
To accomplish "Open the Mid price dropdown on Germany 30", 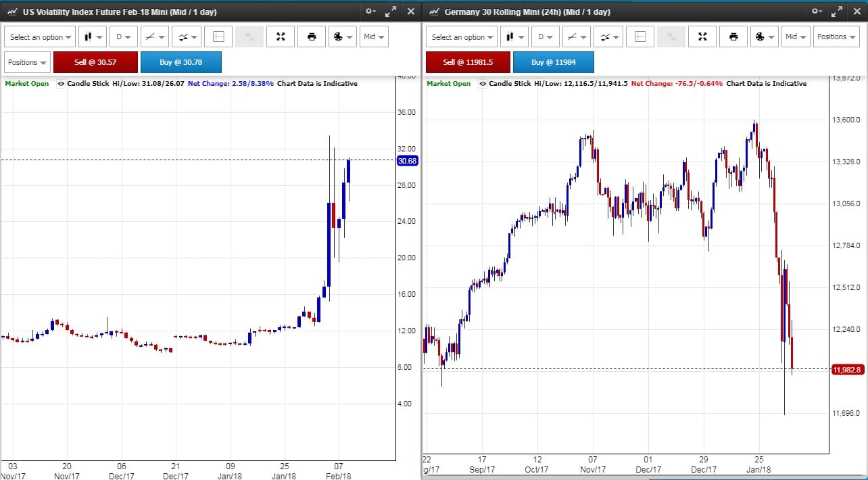I will pyautogui.click(x=795, y=37).
